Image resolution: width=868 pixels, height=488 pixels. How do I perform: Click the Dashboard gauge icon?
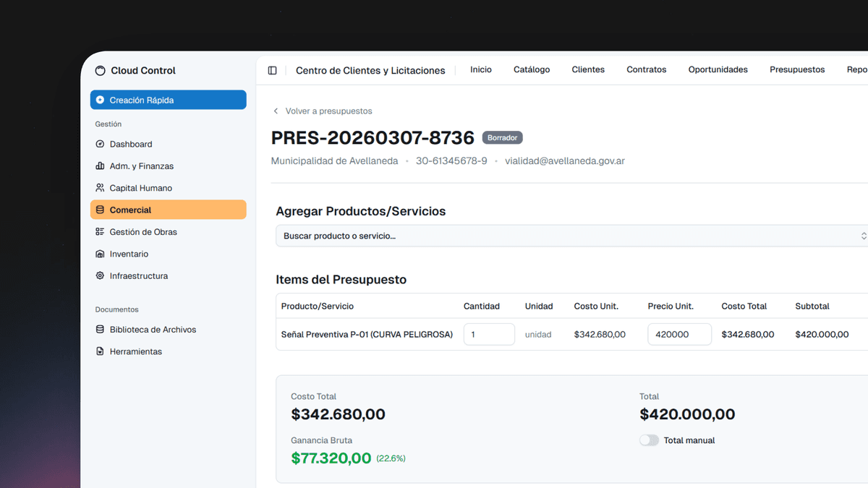click(x=100, y=144)
